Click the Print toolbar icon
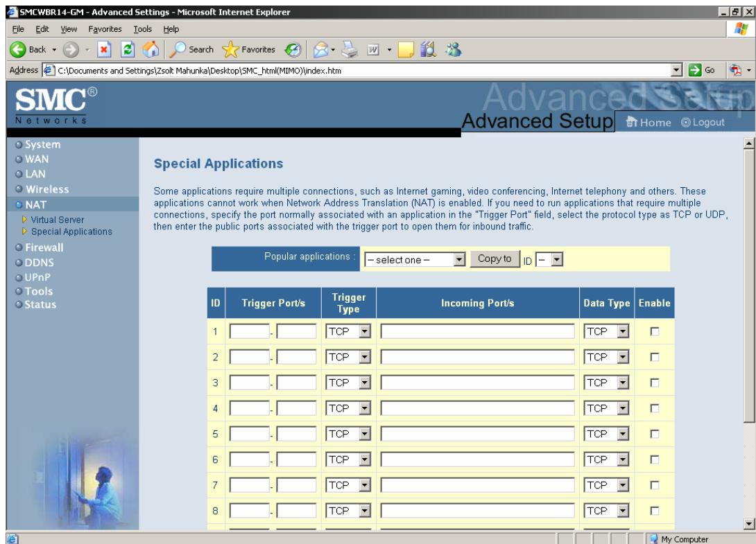The width and height of the screenshot is (756, 544). coord(350,49)
